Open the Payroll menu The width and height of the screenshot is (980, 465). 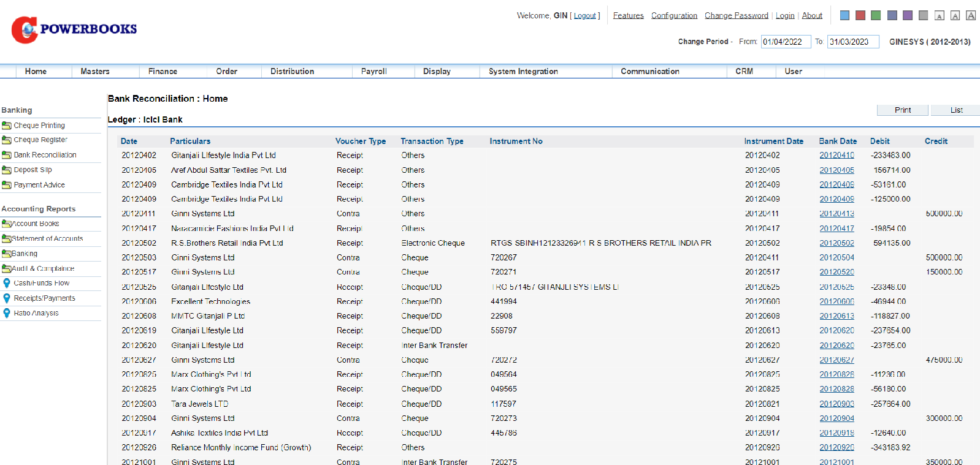tap(373, 72)
